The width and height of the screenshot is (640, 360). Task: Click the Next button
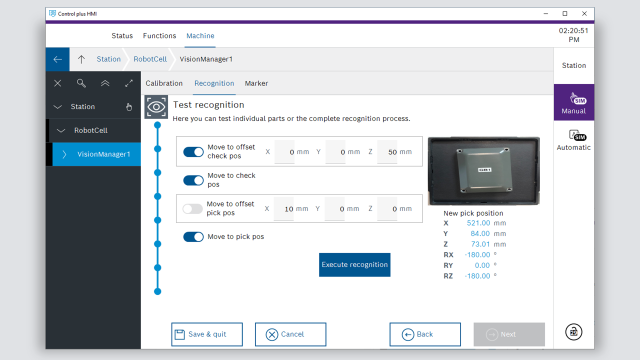509,334
